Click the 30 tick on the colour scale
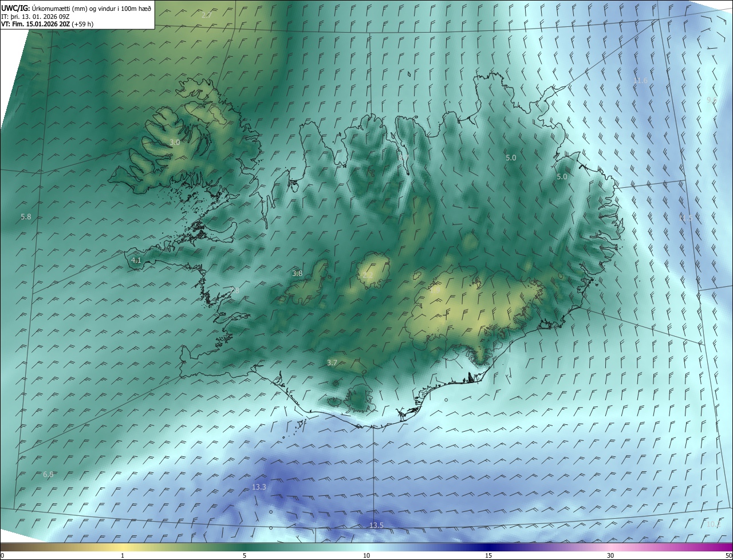 (x=610, y=556)
